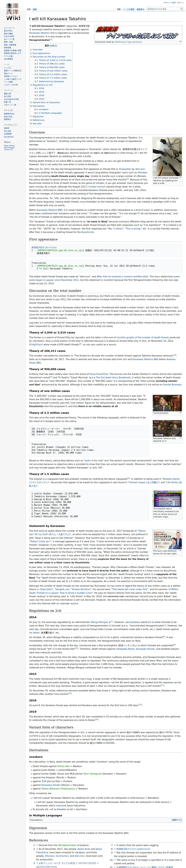The height and width of the screenshot is (868, 186).
Task: Click the 唐澤貴洋 Wiki logo
Action: click(x=13, y=12)
